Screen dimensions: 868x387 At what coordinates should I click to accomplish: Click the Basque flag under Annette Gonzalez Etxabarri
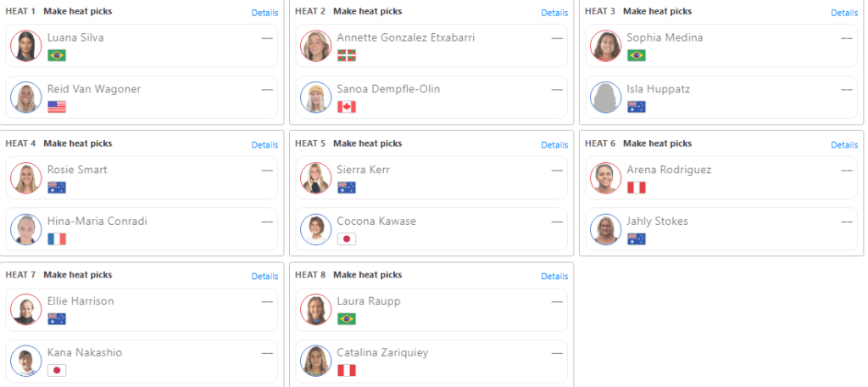pos(347,55)
